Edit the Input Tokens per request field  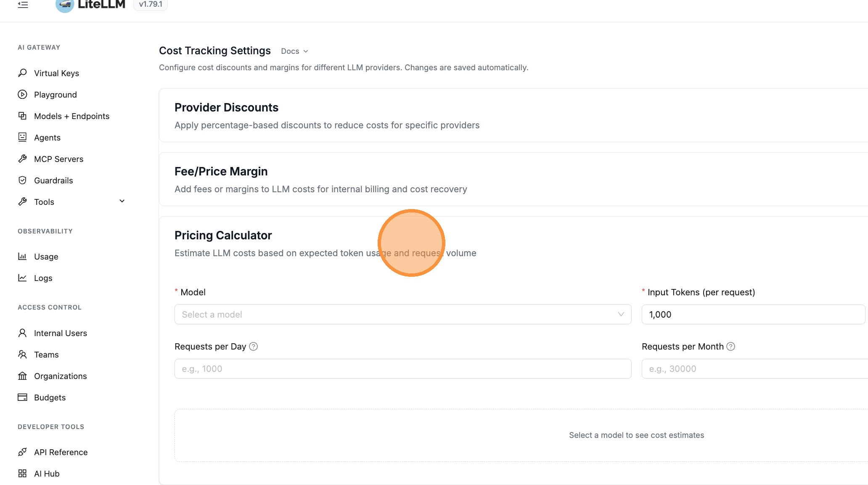tap(753, 314)
